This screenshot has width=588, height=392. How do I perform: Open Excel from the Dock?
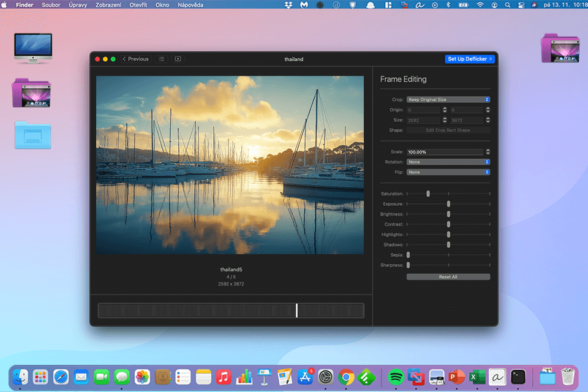point(477,377)
